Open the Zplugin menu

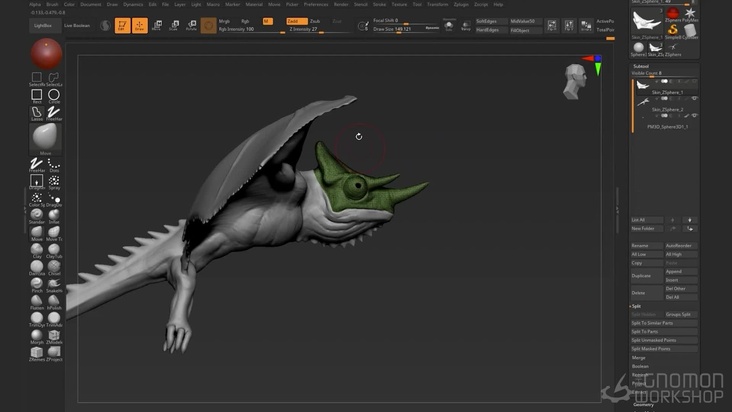pyautogui.click(x=461, y=4)
